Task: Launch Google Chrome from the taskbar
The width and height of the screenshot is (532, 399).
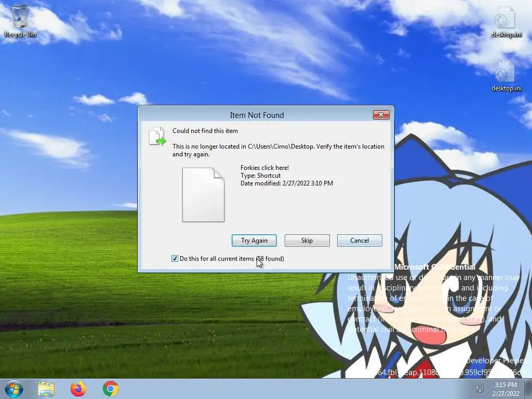Action: 111,389
